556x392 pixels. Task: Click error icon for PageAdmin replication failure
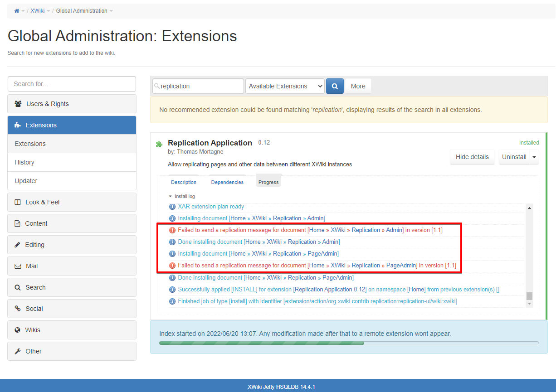pos(172,266)
